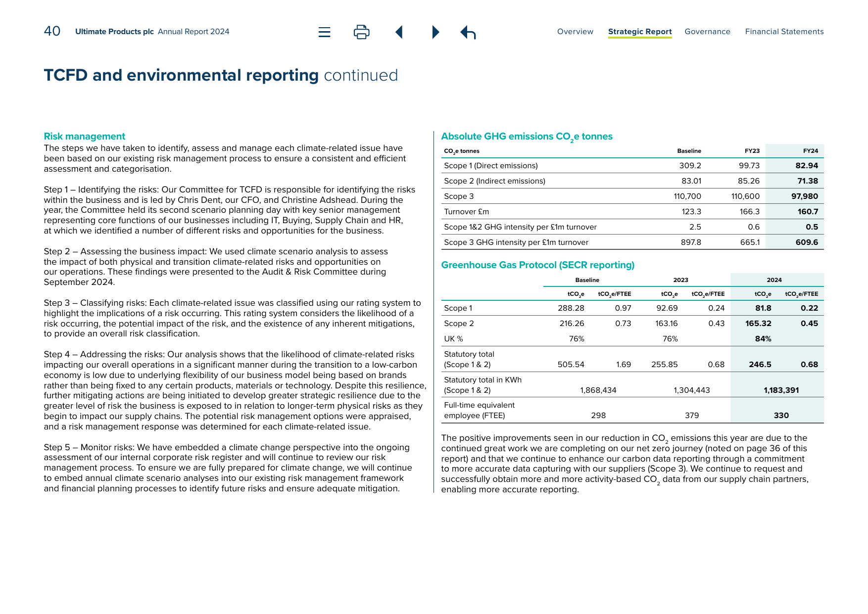Click FY24 Scope 2 value 71.38
Image resolution: width=868 pixels, height=614 pixels.
coord(807,181)
